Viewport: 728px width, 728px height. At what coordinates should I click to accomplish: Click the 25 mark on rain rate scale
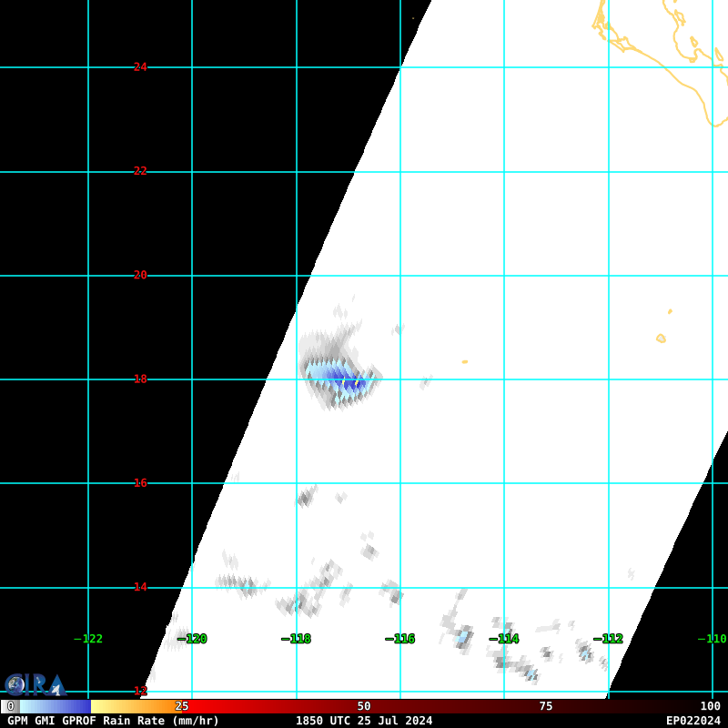click(181, 706)
